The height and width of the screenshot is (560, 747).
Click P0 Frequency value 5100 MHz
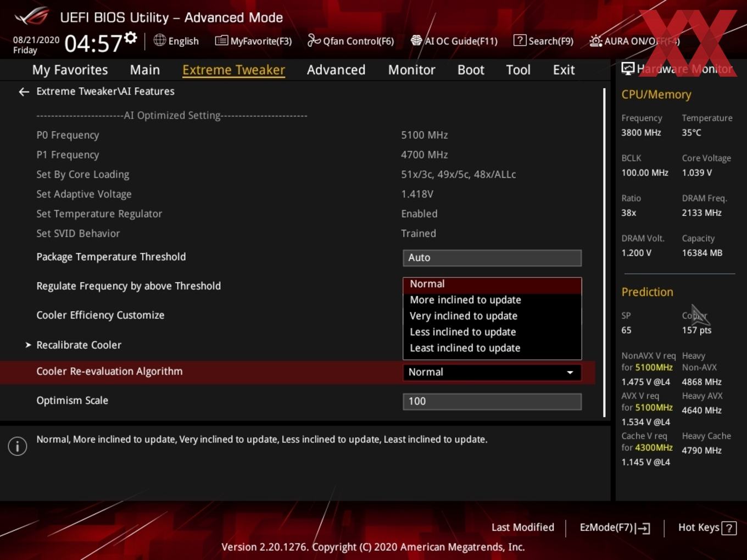[425, 135]
